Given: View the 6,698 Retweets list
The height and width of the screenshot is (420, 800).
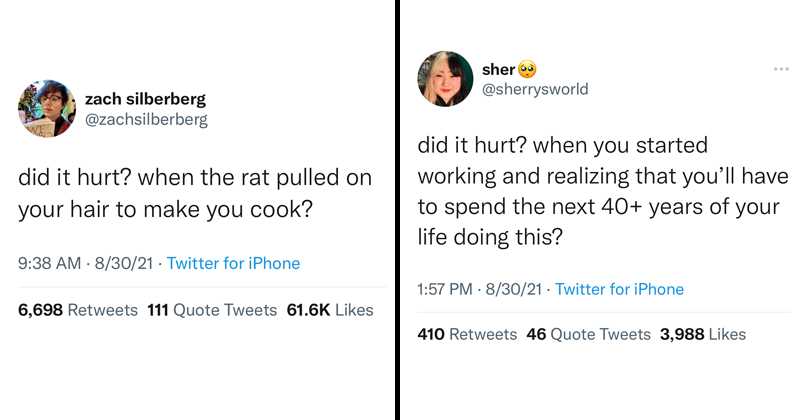Looking at the screenshot, I should point(78,310).
